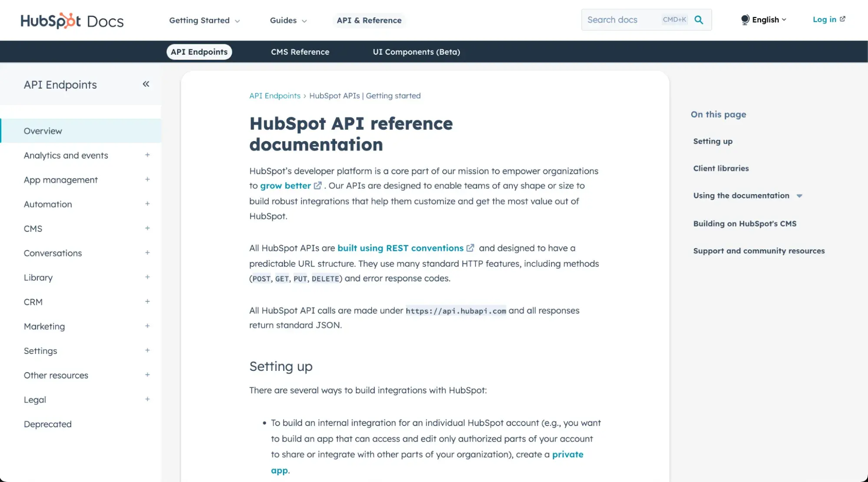Viewport: 868px width, 482px height.
Task: Open CRM section in the sidebar
Action: pos(33,302)
